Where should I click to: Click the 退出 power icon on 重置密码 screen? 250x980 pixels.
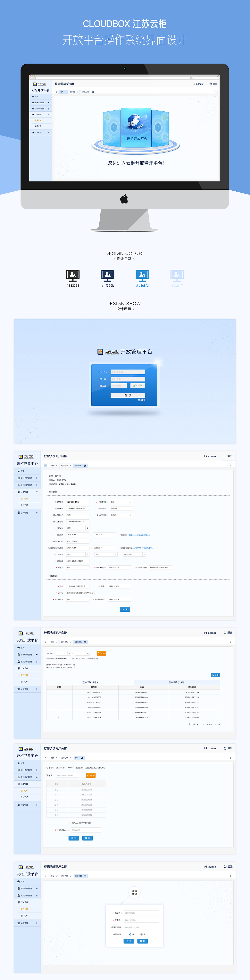225,867
